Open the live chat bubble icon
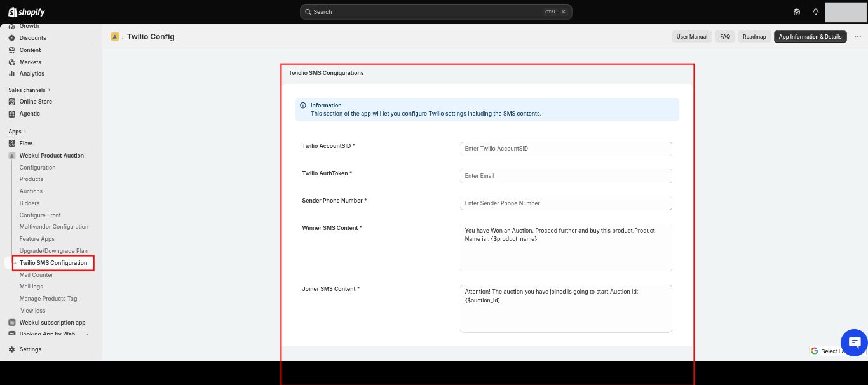Viewport: 868px width, 385px height. click(x=854, y=342)
